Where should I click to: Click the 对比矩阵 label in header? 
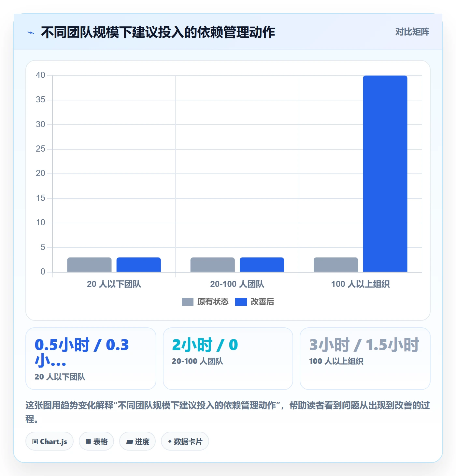tap(412, 32)
